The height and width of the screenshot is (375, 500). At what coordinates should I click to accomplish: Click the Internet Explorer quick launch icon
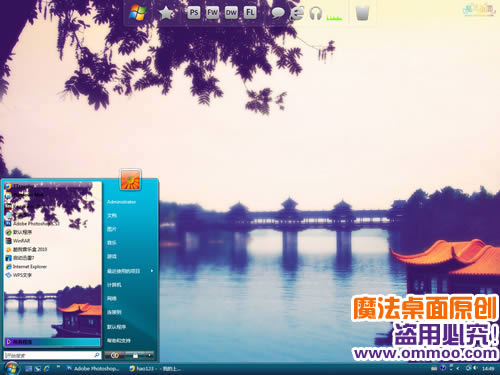pos(47,369)
